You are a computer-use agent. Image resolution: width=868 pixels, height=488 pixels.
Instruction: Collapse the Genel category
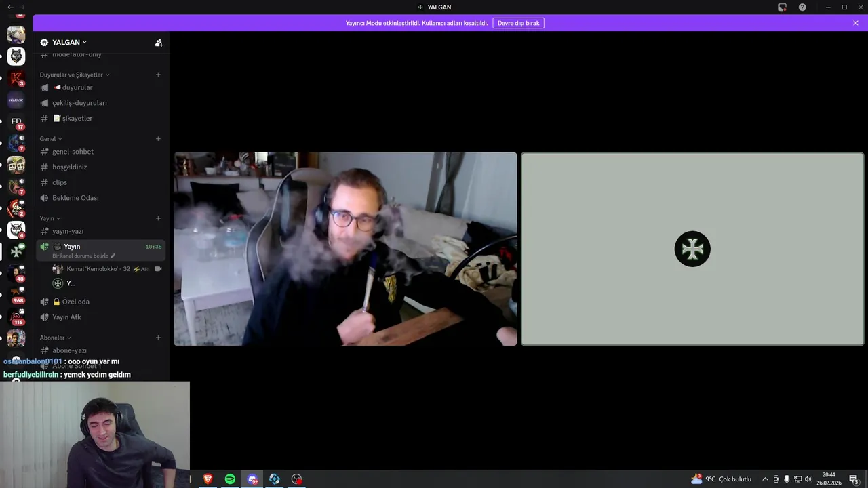(x=51, y=139)
